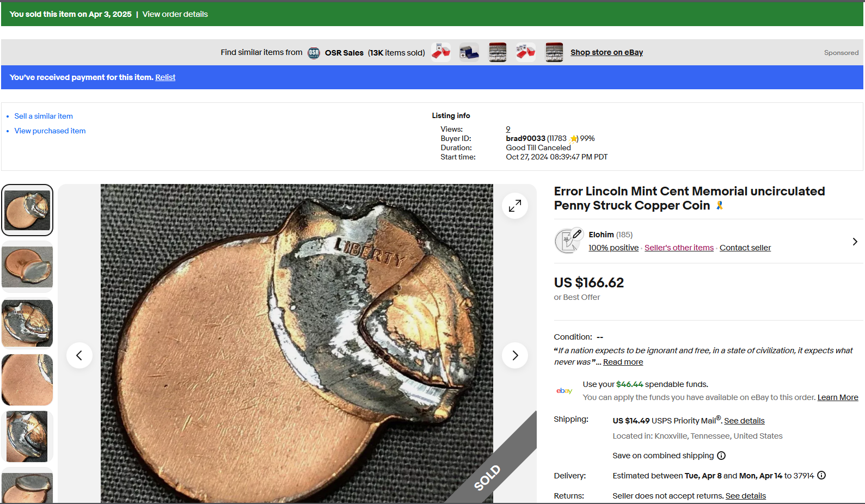Viewport: 865px width, 504px height.
Task: Click the main coin photo
Action: (x=297, y=343)
